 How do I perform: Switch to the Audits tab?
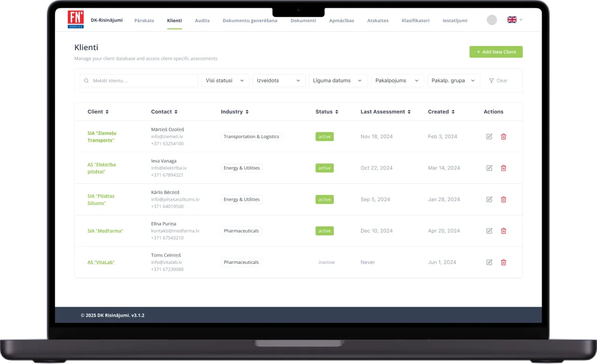202,21
